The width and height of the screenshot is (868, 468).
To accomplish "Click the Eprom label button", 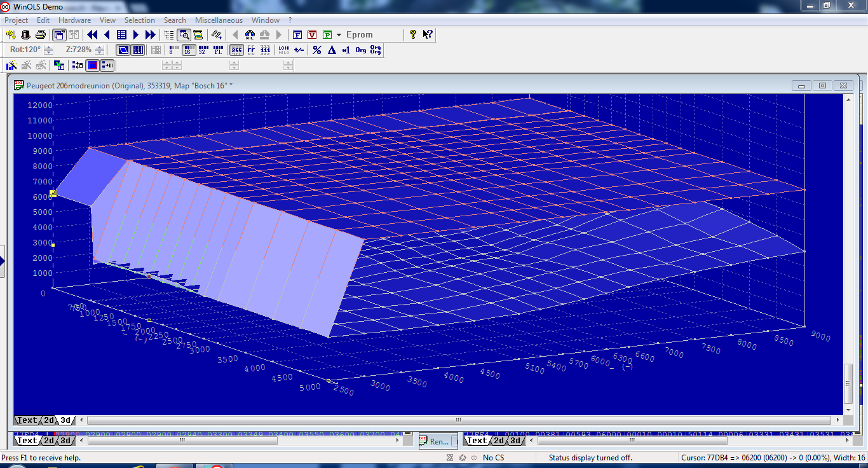I will coord(359,35).
